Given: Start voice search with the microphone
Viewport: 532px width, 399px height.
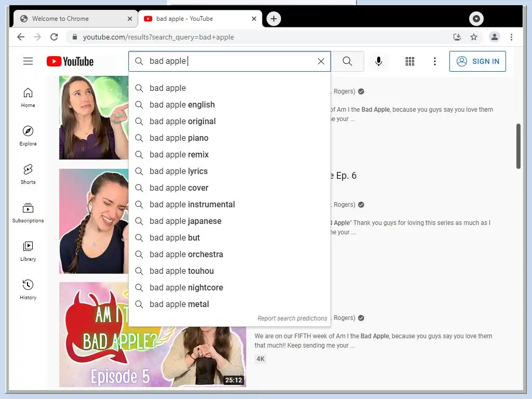Looking at the screenshot, I should point(379,61).
